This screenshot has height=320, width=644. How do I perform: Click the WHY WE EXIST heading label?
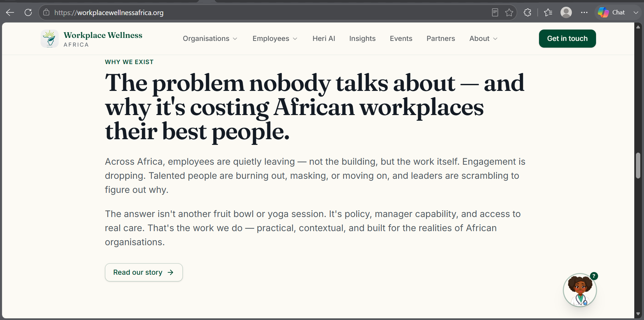tap(129, 62)
